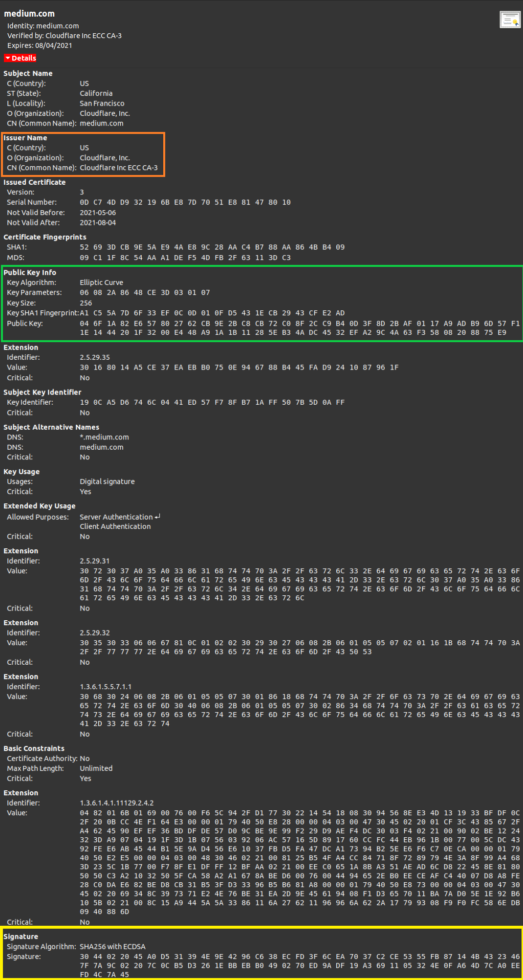The image size is (523, 980).
Task: Click the MD5 fingerprint value
Action: [x=185, y=258]
